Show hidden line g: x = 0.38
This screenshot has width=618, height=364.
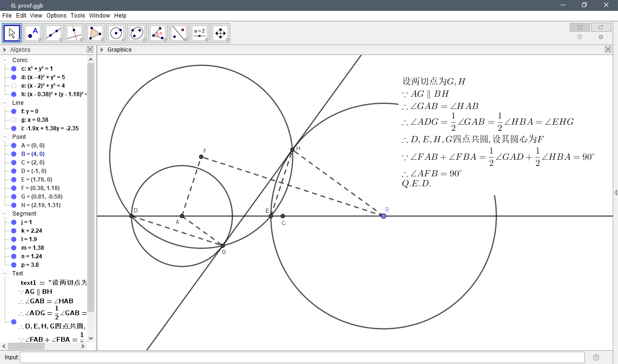13,119
